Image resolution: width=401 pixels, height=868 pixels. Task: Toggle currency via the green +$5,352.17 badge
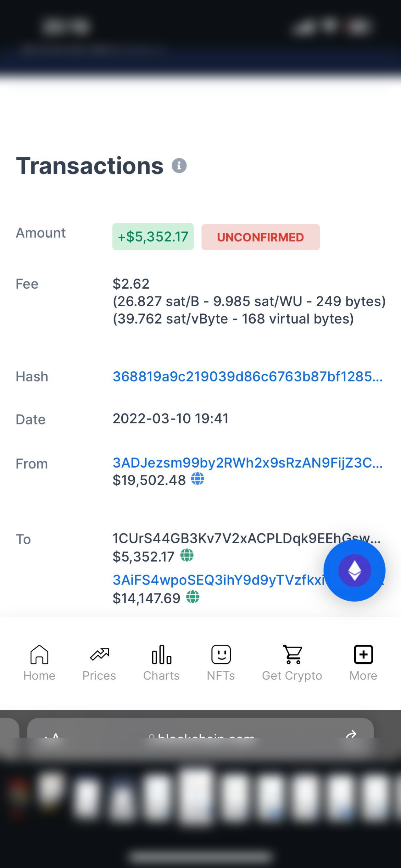pos(153,237)
